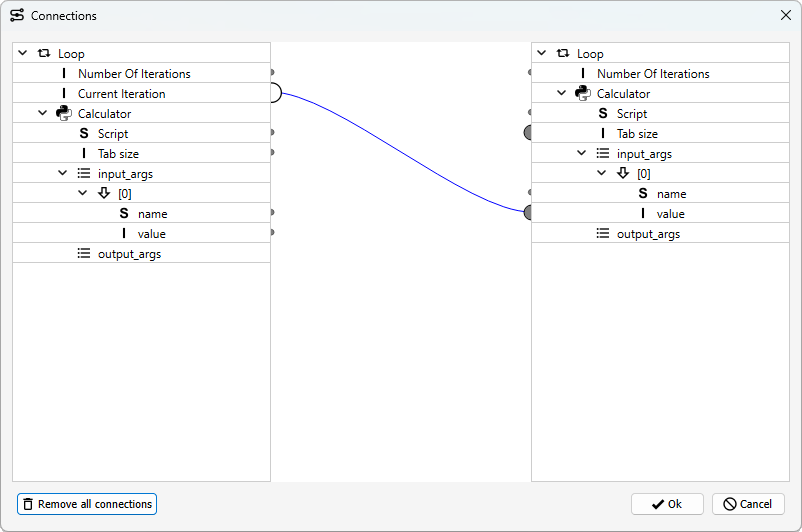Click the right Tab size input connector
The image size is (802, 532).
click(x=528, y=132)
